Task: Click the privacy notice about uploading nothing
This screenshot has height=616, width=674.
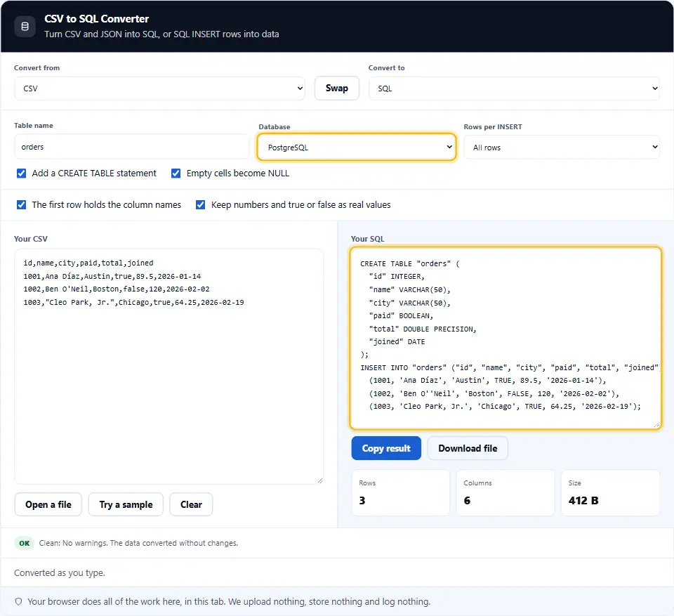Action: coord(229,601)
